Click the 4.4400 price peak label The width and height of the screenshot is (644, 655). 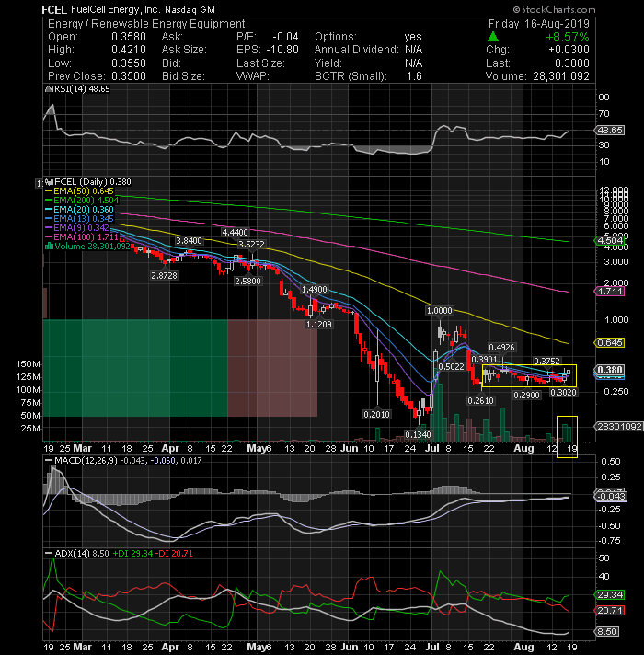point(236,232)
